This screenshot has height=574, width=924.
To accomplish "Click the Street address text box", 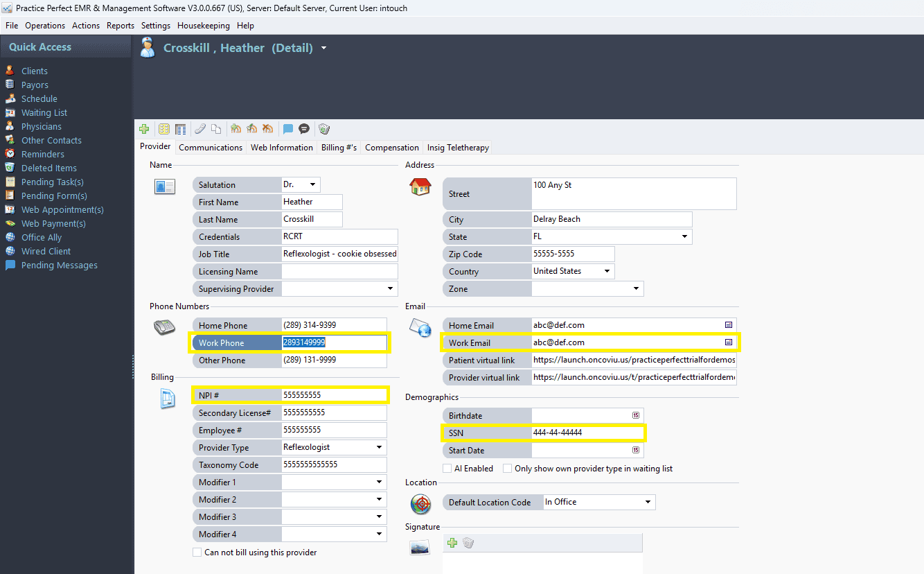I will 634,193.
